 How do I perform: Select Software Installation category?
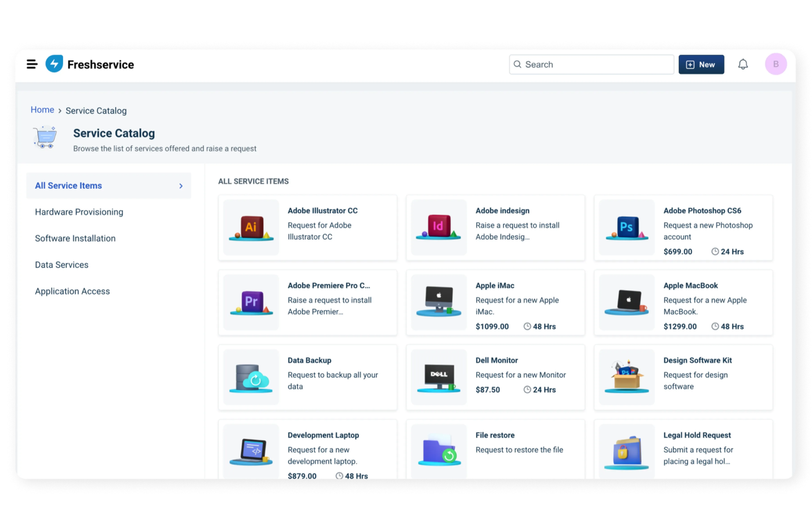pos(75,238)
